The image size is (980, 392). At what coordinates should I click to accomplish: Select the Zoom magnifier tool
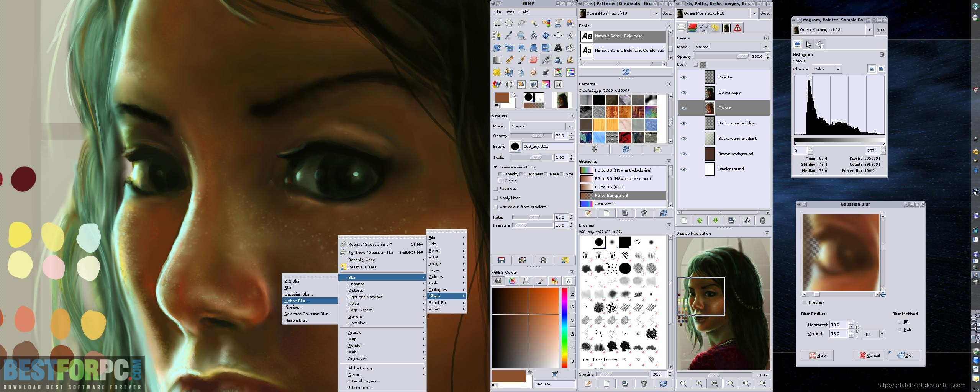(x=521, y=36)
